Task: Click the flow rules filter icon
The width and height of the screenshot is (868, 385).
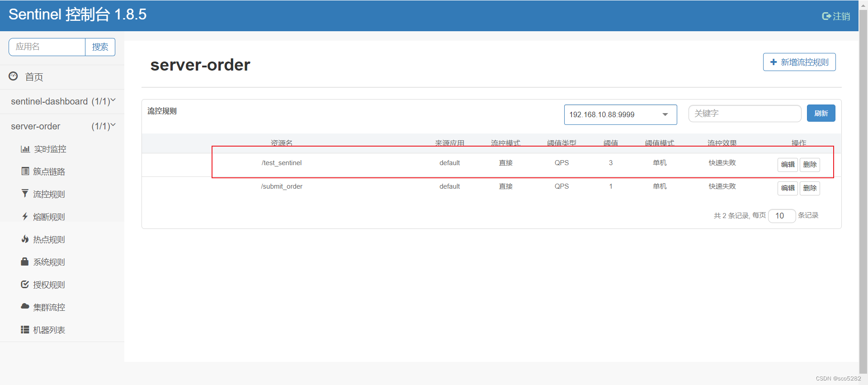Action: (x=25, y=194)
